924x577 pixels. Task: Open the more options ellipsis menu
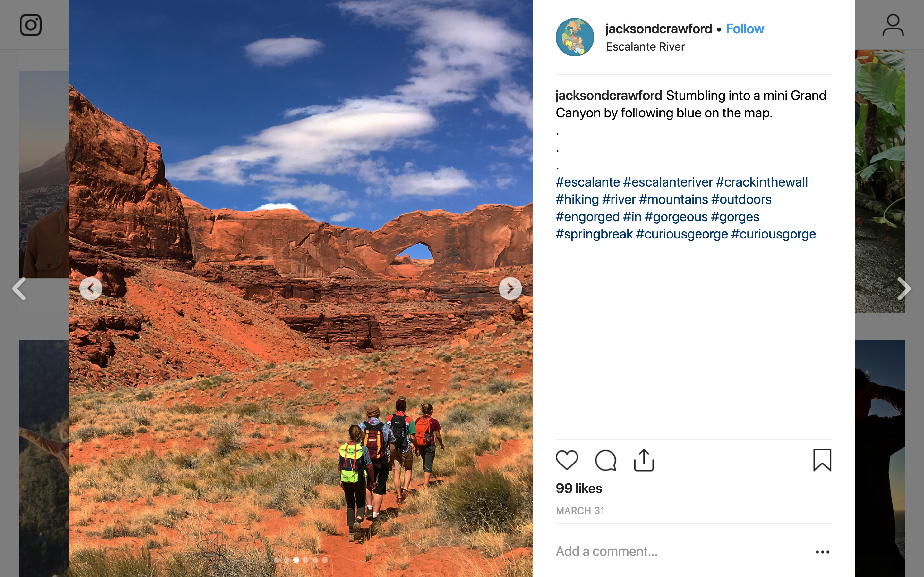(x=822, y=552)
